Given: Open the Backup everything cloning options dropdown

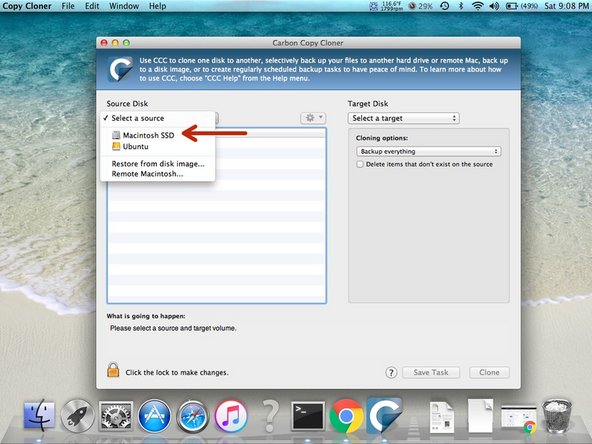Looking at the screenshot, I should click(429, 151).
